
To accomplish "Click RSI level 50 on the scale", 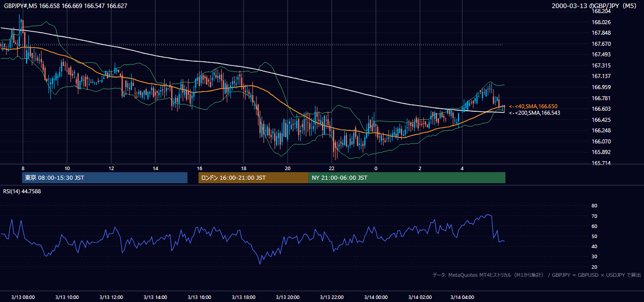I will 594,236.
